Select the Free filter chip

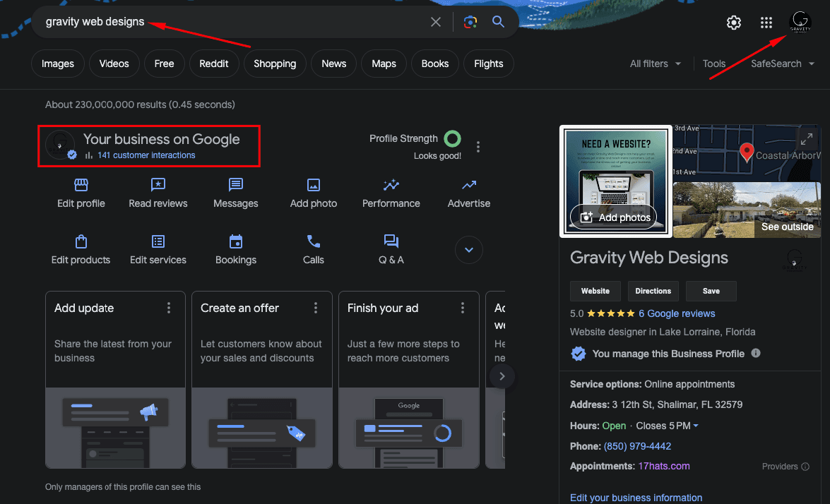pyautogui.click(x=164, y=64)
